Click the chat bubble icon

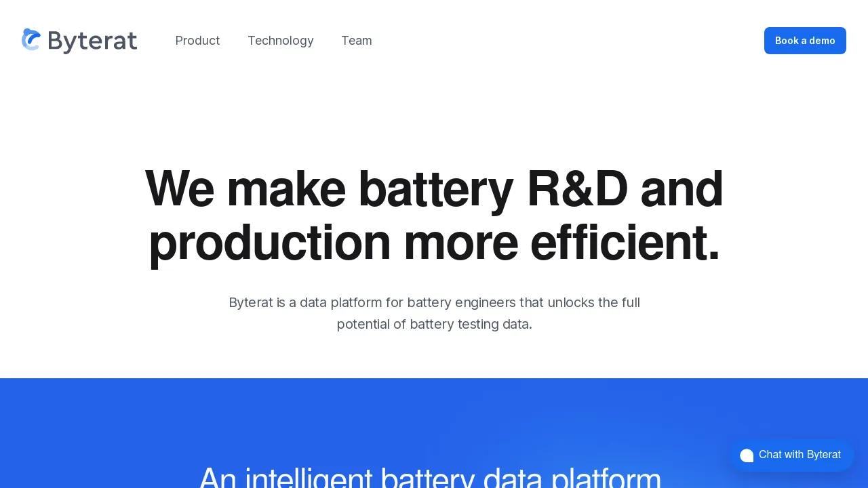[x=747, y=455]
